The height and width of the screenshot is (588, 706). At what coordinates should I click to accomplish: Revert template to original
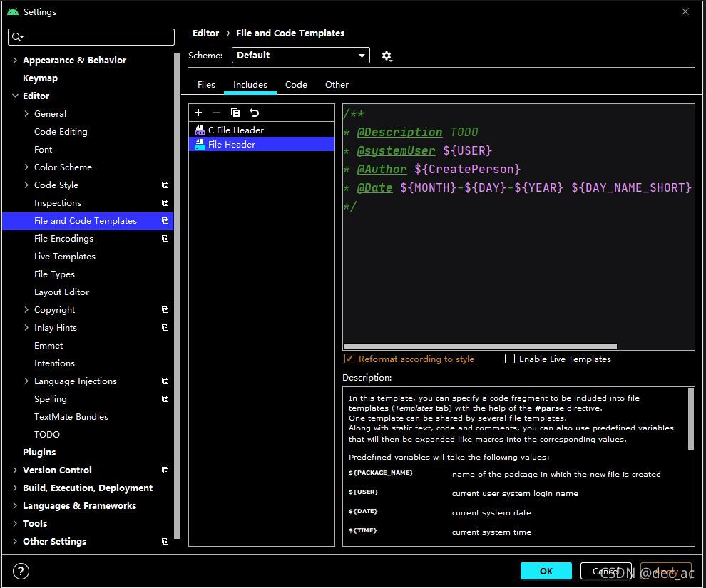click(x=255, y=113)
